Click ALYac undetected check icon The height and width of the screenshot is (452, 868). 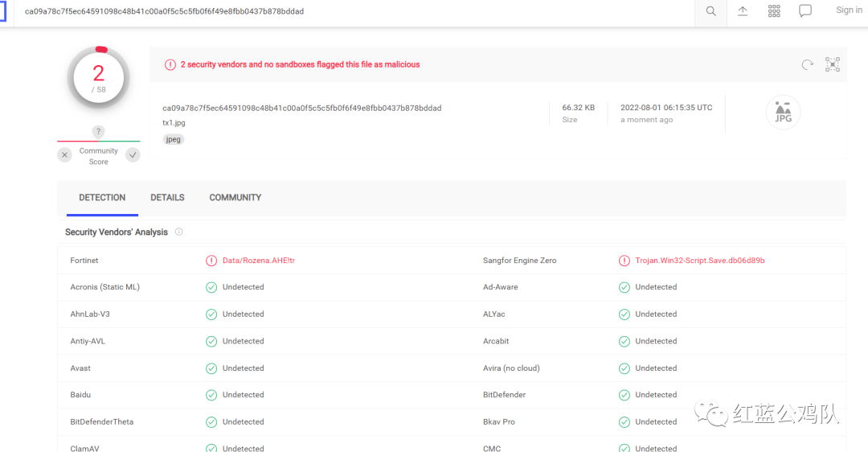click(624, 314)
